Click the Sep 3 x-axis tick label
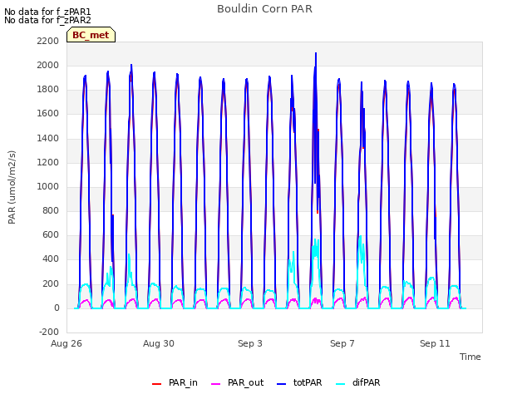 250,343
